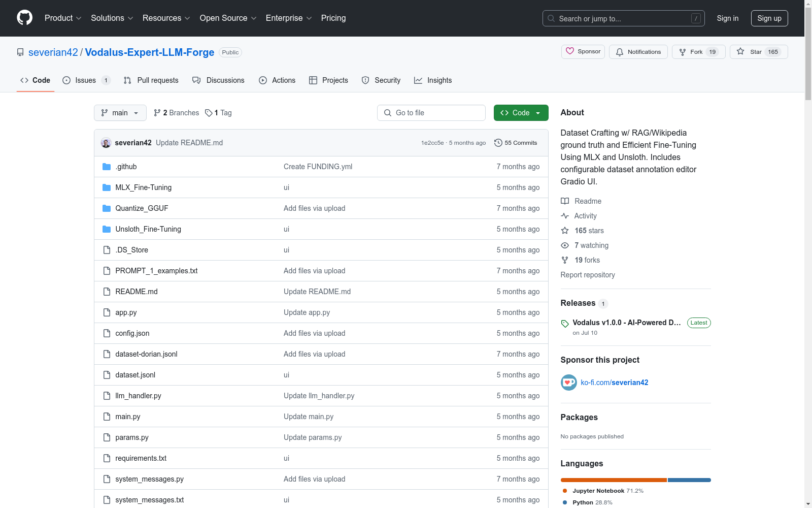This screenshot has height=508, width=812.
Task: Click the Go to file search field
Action: click(x=431, y=113)
